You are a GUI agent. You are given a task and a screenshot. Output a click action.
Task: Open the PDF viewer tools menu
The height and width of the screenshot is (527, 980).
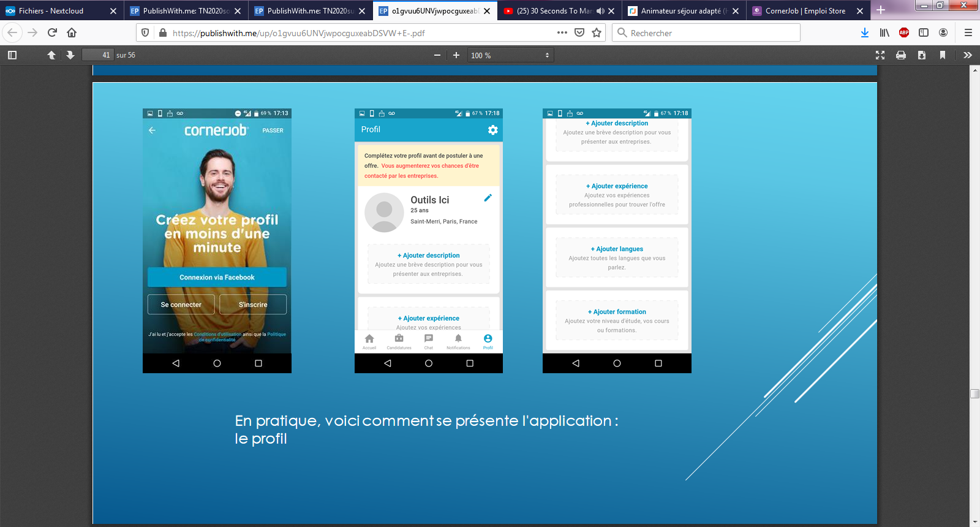968,55
